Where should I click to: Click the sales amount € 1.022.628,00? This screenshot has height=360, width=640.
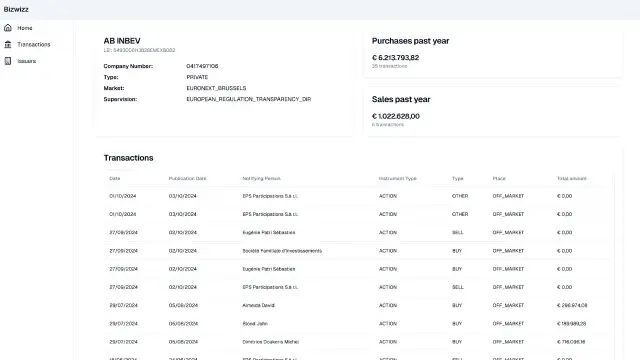click(x=396, y=116)
